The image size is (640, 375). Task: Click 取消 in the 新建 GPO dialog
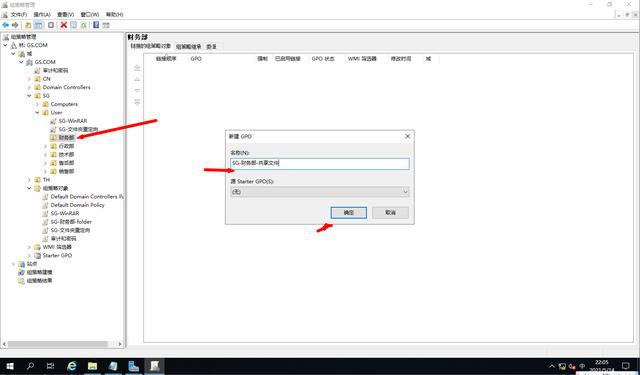(390, 213)
